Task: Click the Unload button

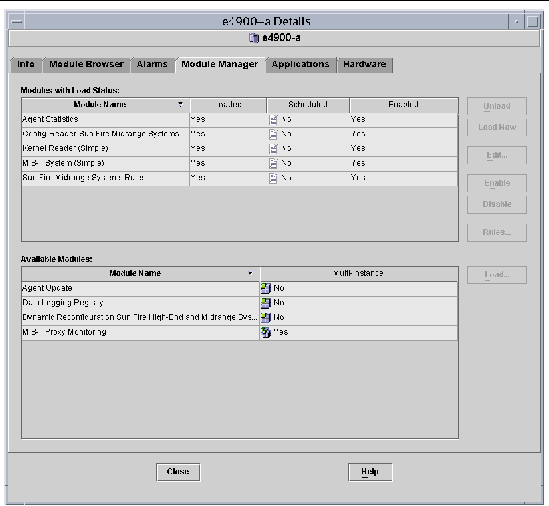Action: click(496, 106)
